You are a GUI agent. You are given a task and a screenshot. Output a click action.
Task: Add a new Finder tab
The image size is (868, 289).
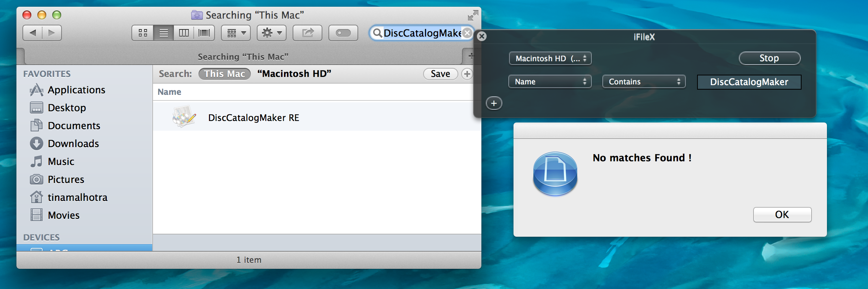[471, 56]
